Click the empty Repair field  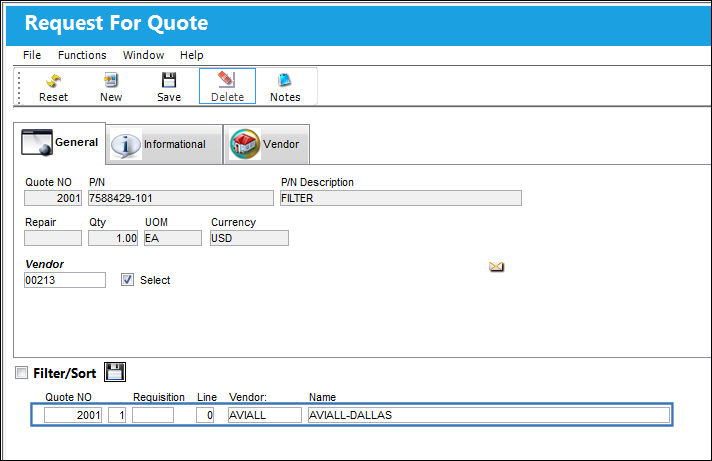(x=53, y=238)
